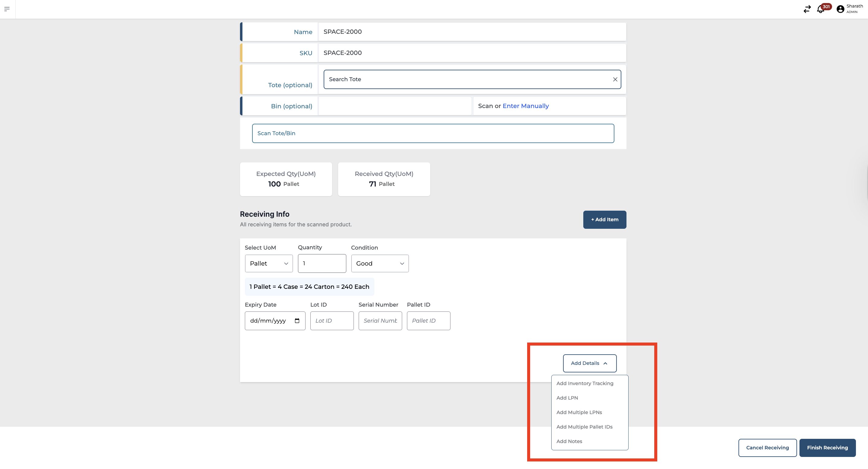
Task: Choose Add Multiple Pallet IDs
Action: click(x=584, y=427)
